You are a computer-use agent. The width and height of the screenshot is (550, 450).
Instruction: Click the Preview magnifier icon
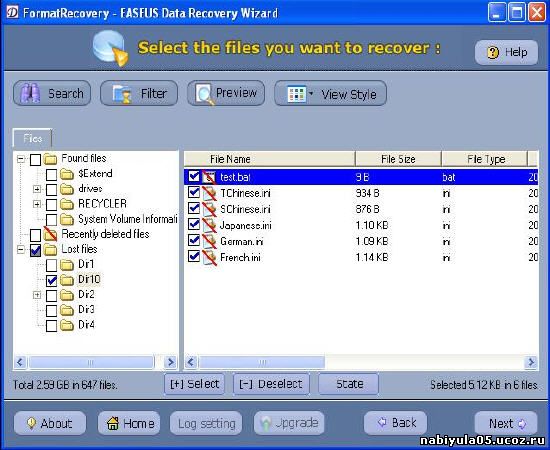tap(204, 94)
